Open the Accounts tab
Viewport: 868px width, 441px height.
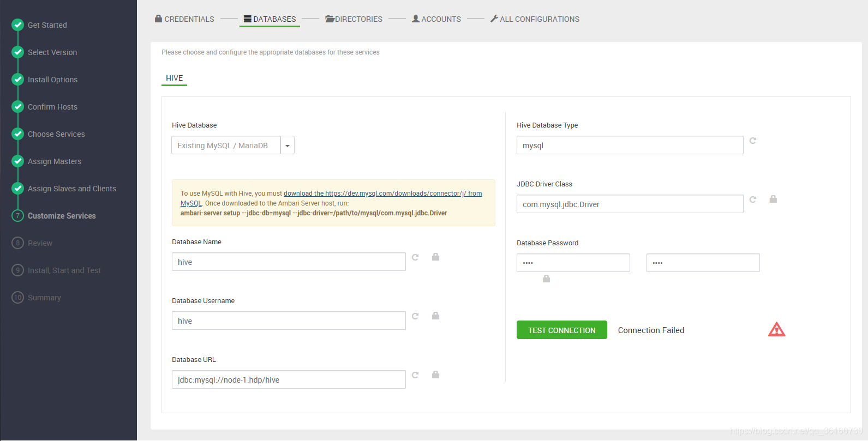[436, 19]
